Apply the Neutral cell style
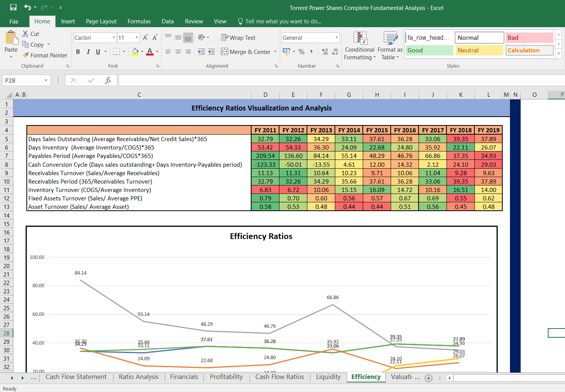This screenshot has height=392, width=565. 479,50
